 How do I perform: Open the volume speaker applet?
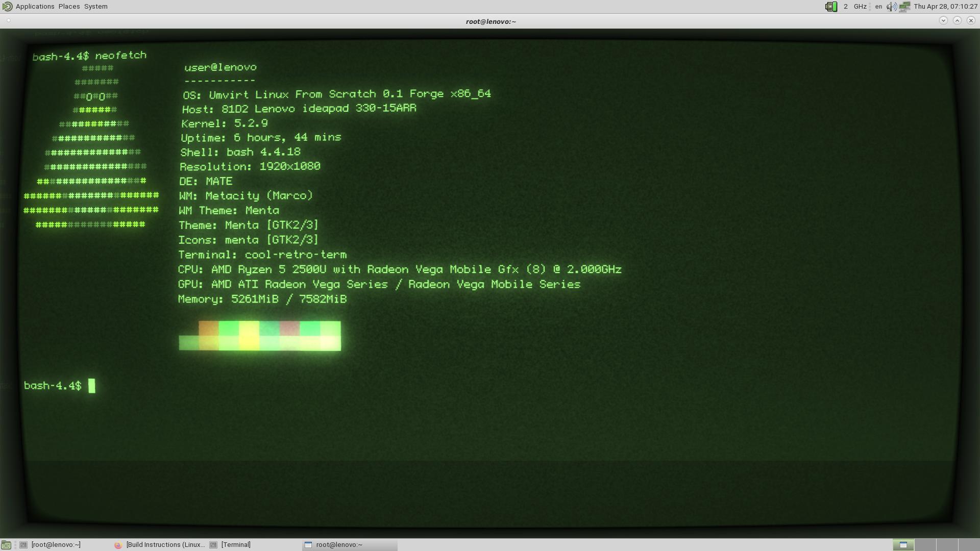[891, 7]
